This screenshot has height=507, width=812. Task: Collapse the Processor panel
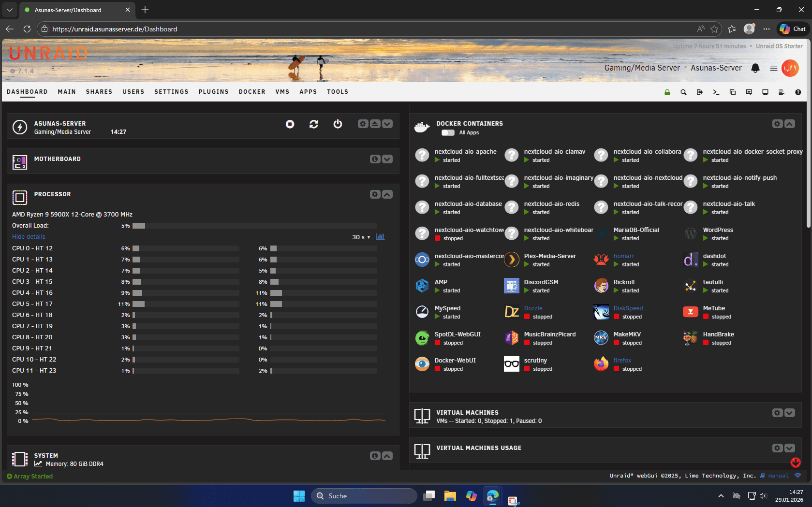[x=387, y=194]
